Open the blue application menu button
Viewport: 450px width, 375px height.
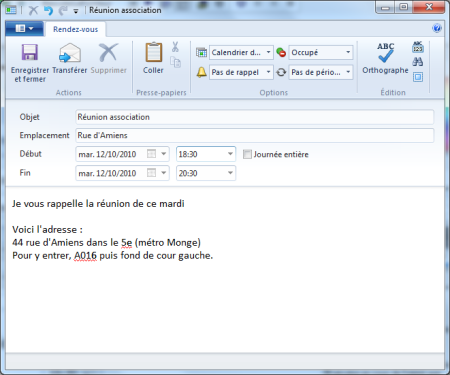24,29
